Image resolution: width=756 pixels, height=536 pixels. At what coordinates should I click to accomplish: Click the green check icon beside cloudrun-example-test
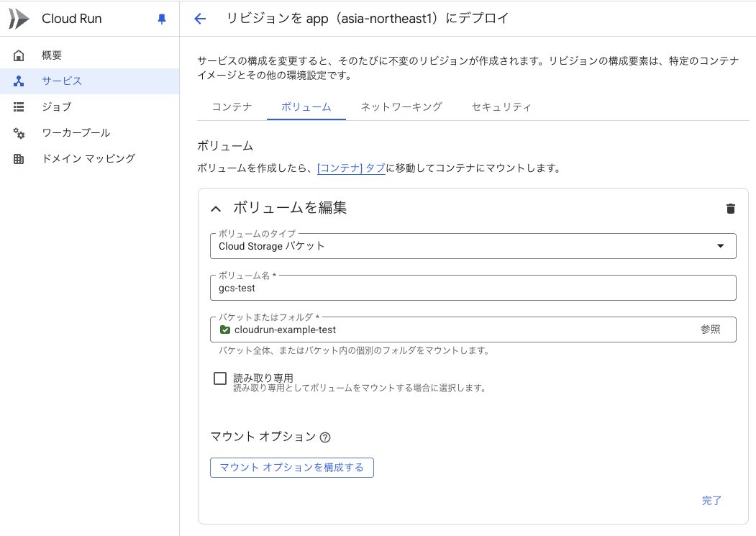coord(224,330)
